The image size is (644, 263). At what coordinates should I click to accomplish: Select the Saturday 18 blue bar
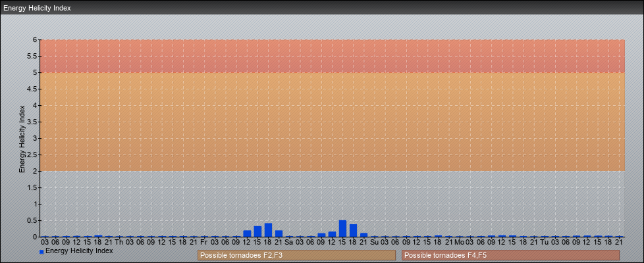pyautogui.click(x=353, y=231)
